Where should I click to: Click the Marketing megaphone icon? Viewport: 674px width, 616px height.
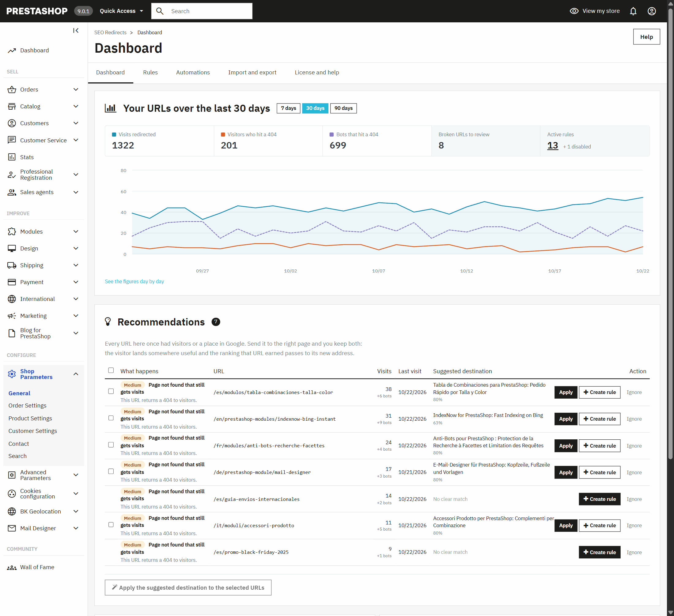[x=12, y=316]
